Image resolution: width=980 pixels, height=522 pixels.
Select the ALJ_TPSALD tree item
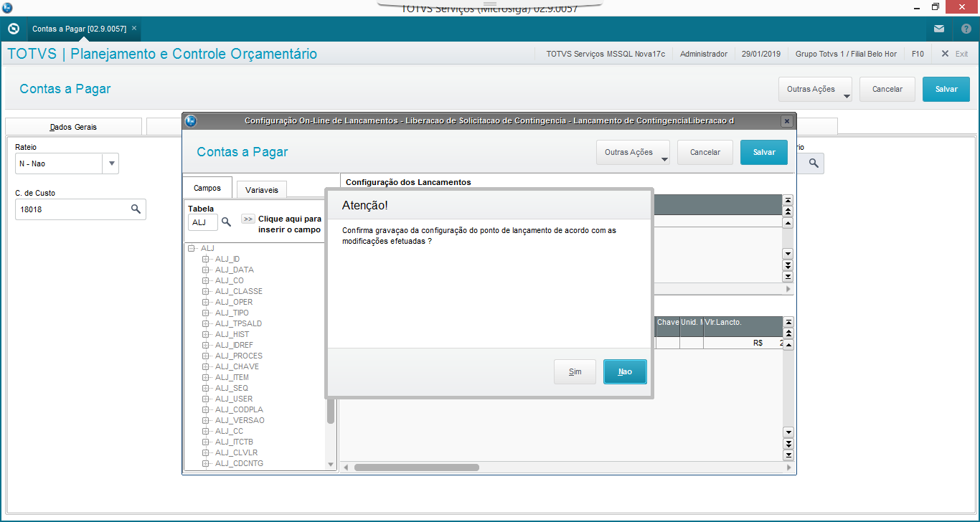tap(238, 323)
